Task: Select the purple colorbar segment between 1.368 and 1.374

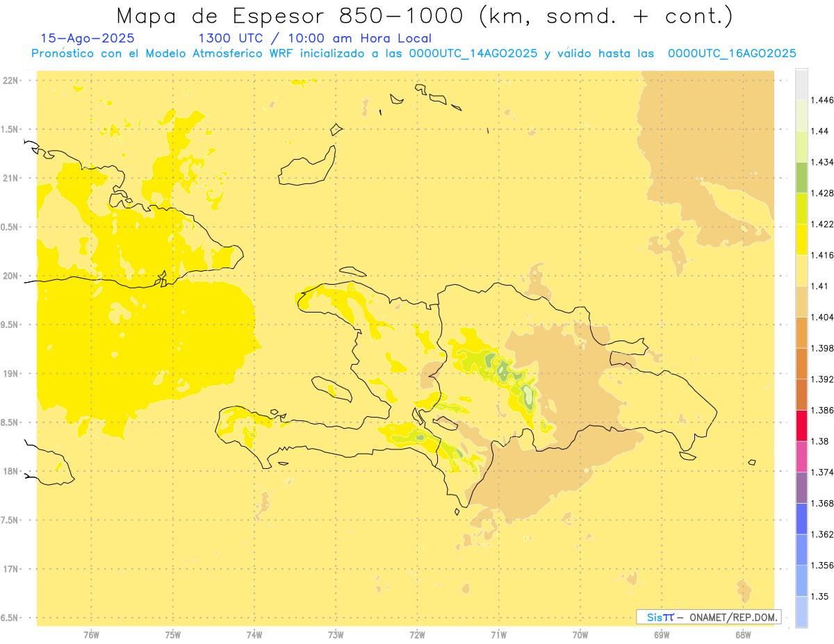Action: tap(801, 488)
